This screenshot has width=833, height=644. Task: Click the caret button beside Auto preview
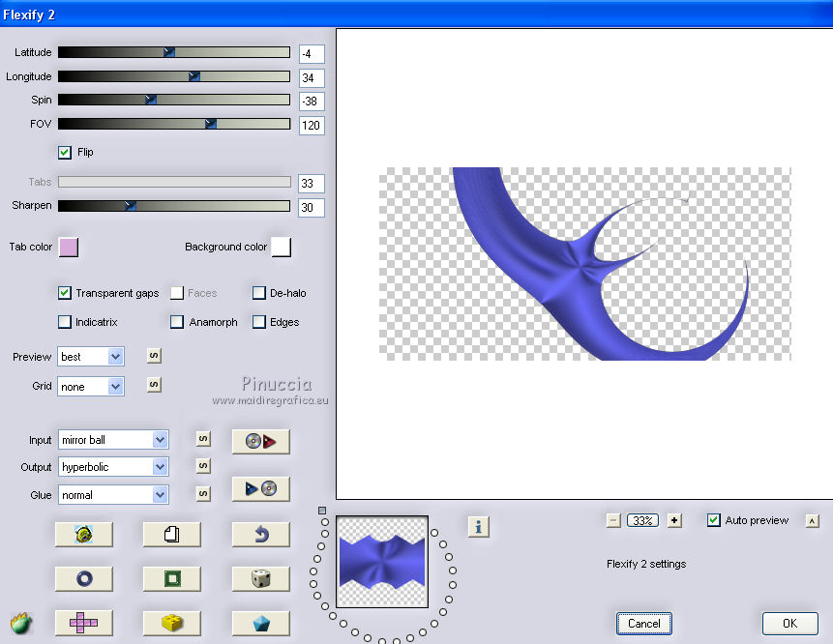(813, 521)
